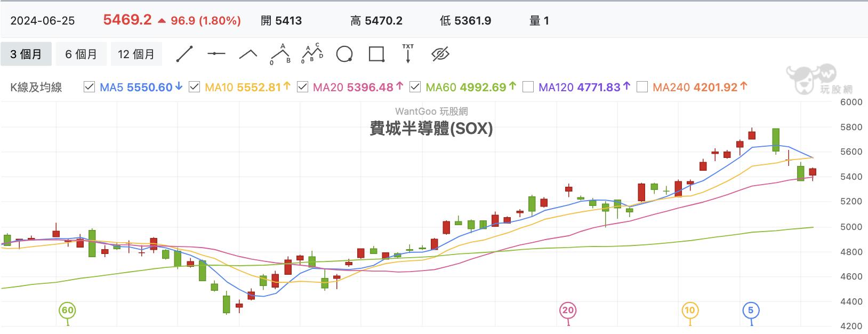Click the opening price 開 5413
The height and width of the screenshot is (334, 868).
(x=282, y=21)
